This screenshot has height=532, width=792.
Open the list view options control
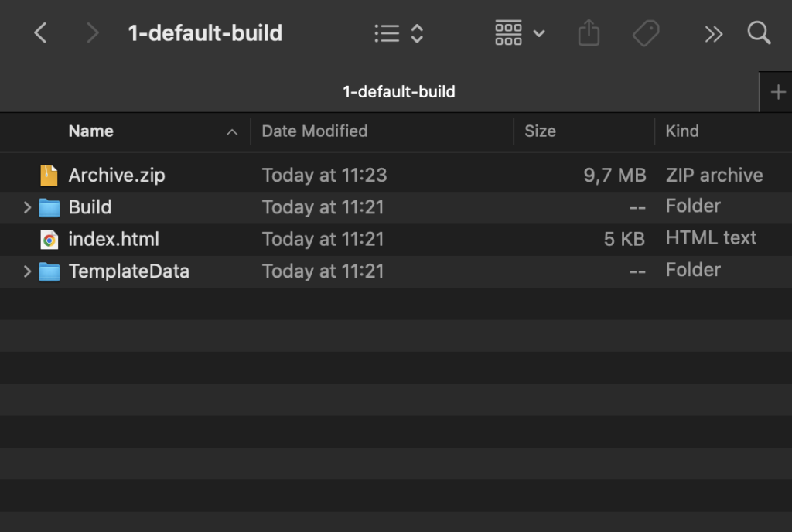[398, 33]
